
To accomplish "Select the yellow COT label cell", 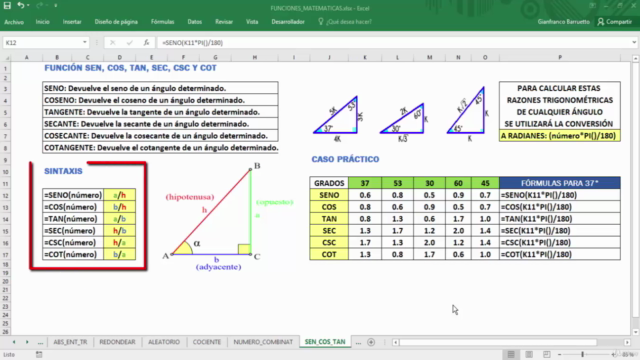I will [x=329, y=254].
